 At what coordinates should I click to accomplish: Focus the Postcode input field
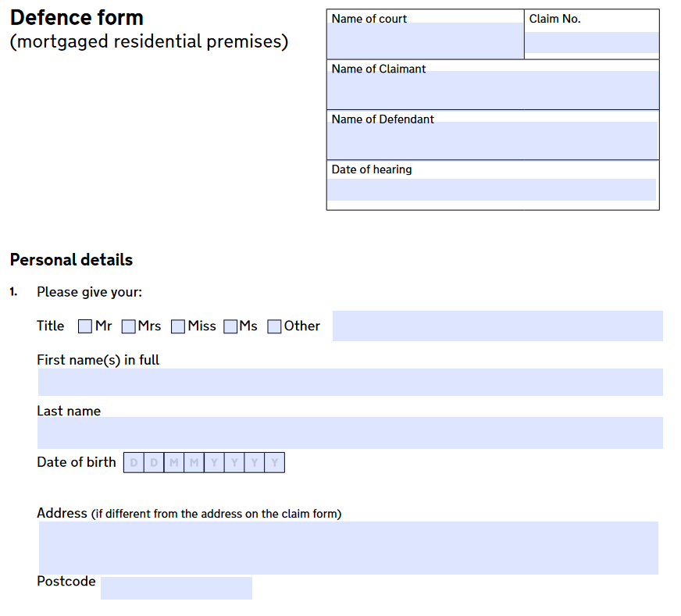pos(176,588)
